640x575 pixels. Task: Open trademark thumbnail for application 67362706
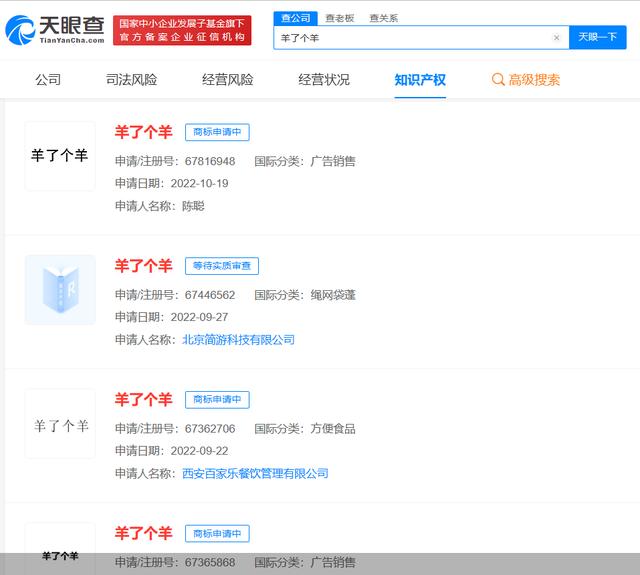[x=60, y=424]
